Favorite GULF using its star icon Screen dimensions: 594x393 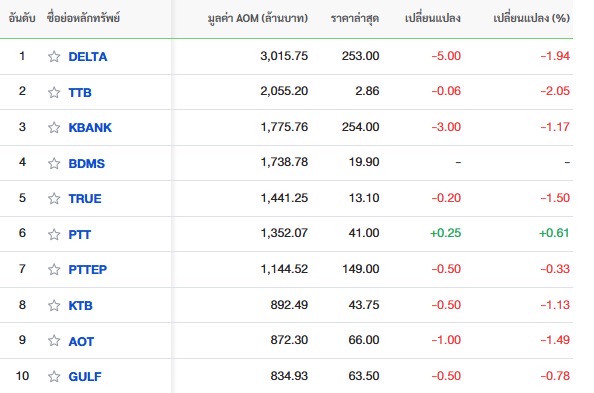coord(54,376)
